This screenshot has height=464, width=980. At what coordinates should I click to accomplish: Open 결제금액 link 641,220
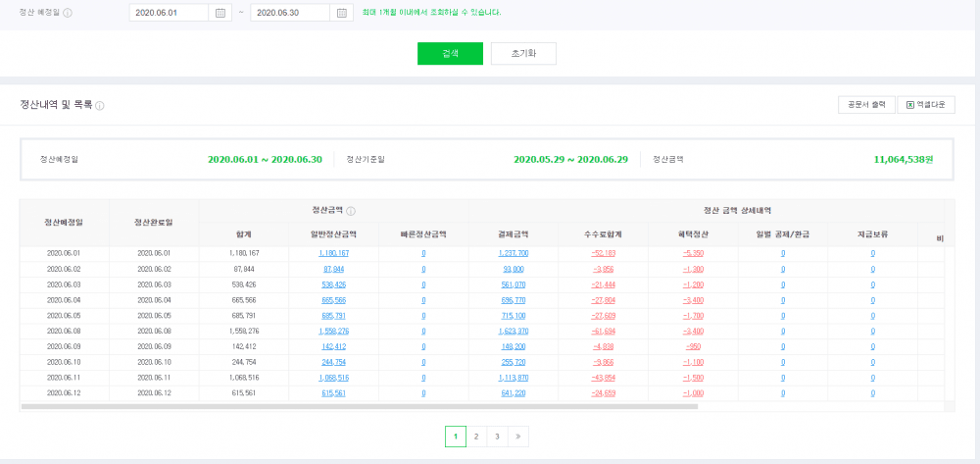[x=514, y=394]
